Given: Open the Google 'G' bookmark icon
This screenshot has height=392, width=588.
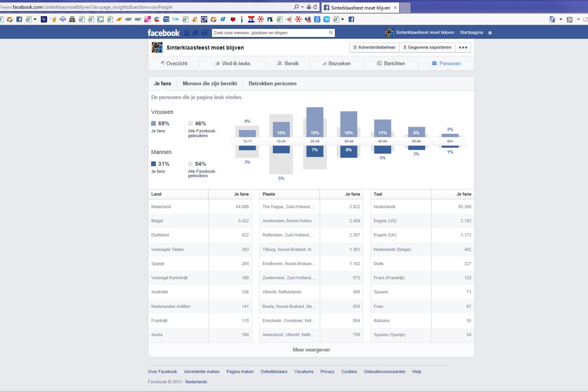Looking at the screenshot, I should coord(100,19).
